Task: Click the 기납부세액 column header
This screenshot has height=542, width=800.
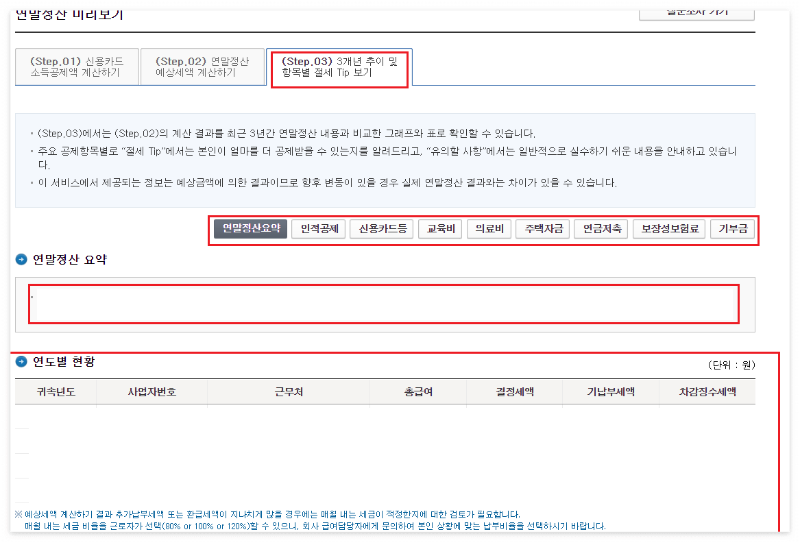Action: click(611, 392)
